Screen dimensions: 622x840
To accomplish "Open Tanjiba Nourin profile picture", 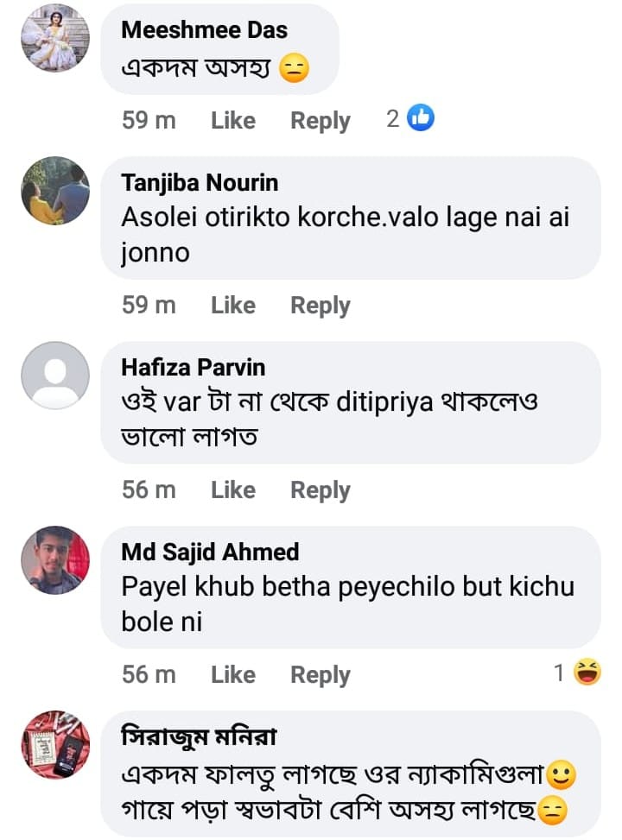I will tap(55, 191).
